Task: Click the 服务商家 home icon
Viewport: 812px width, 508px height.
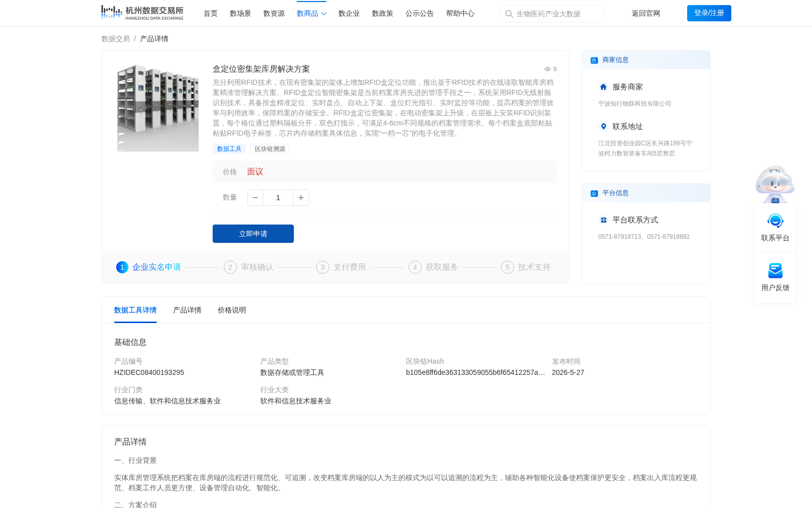Action: click(603, 87)
